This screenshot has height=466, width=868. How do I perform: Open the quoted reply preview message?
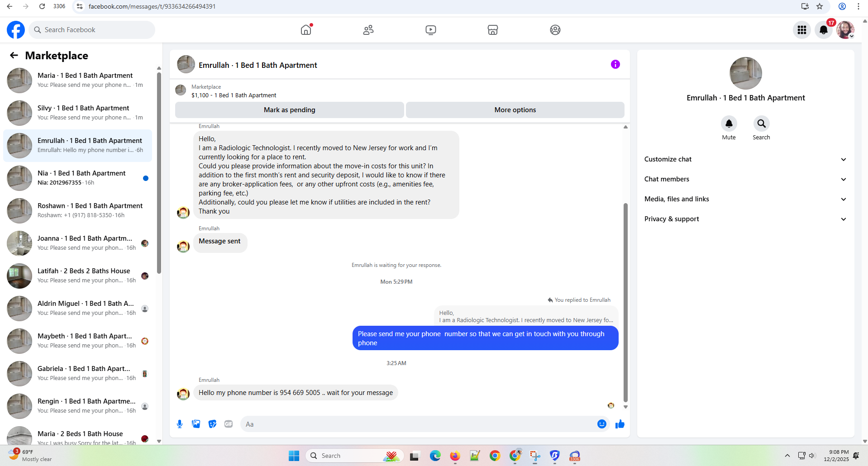[x=526, y=316]
